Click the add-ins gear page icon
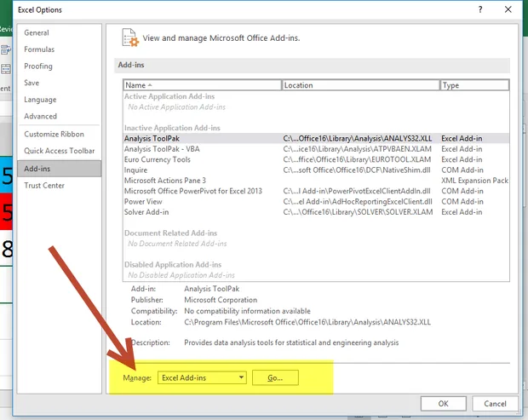The image size is (528, 420). [130, 37]
